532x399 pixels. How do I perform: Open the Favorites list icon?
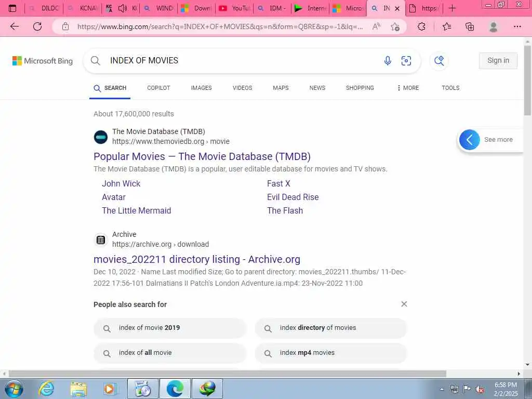(x=447, y=26)
